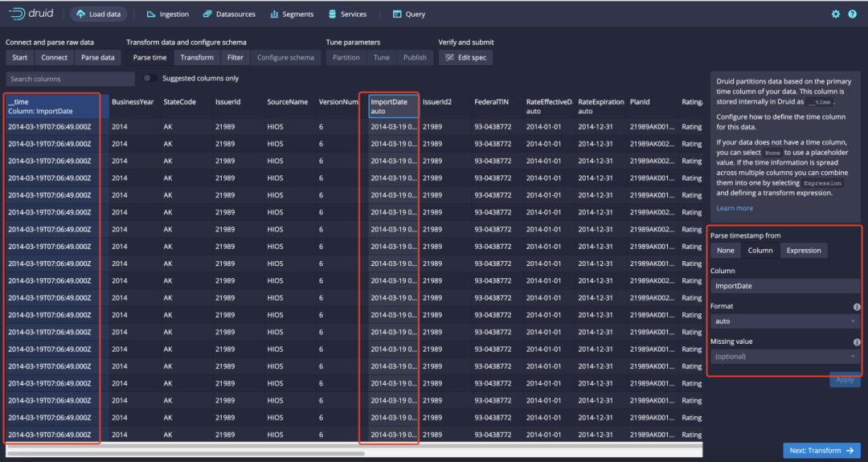This screenshot has width=868, height=462.
Task: Select the __time column header
Action: (x=57, y=106)
